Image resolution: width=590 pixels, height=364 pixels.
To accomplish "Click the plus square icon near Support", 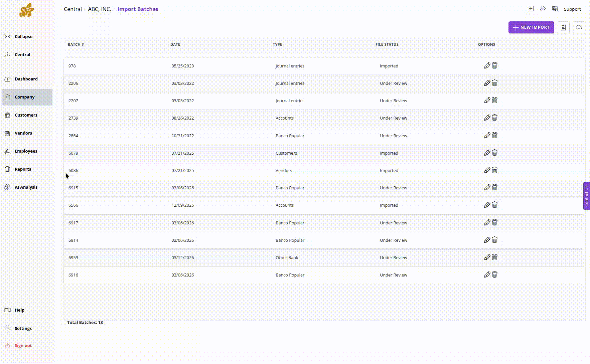I will (531, 8).
